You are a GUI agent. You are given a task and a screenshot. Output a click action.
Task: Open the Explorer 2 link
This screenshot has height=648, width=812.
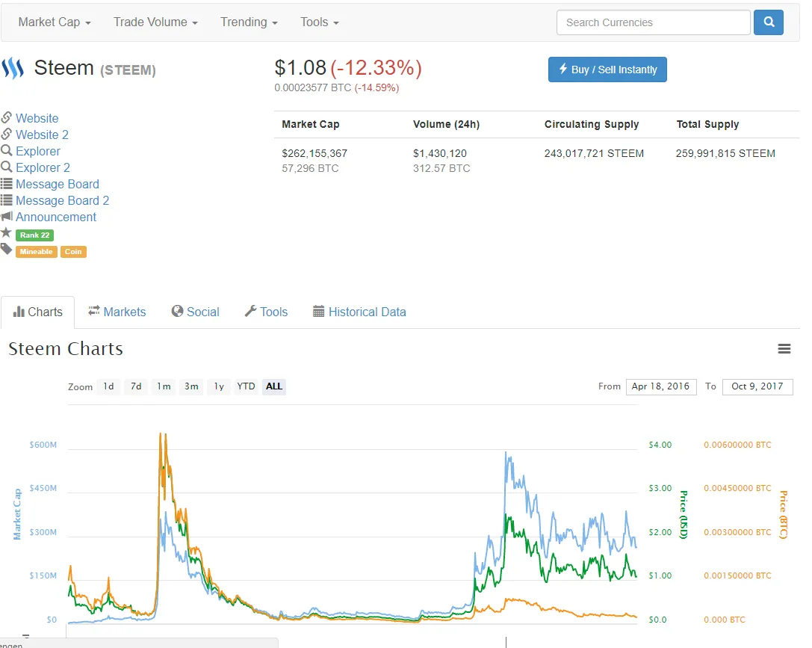coord(43,168)
